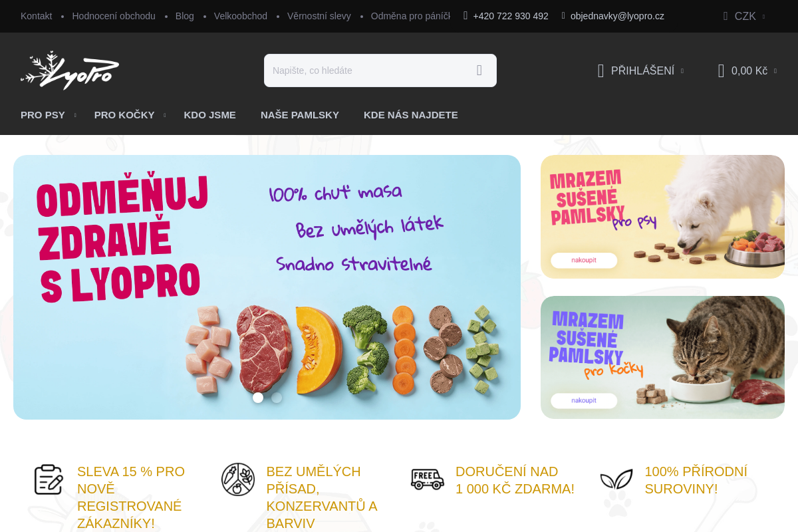Open the shopping cart icon
The image size is (798, 532).
tap(721, 70)
